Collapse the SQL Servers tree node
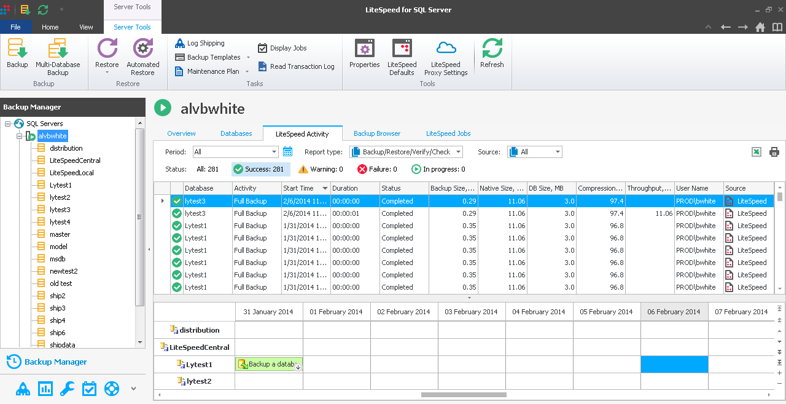This screenshot has height=404, width=786. 8,123
